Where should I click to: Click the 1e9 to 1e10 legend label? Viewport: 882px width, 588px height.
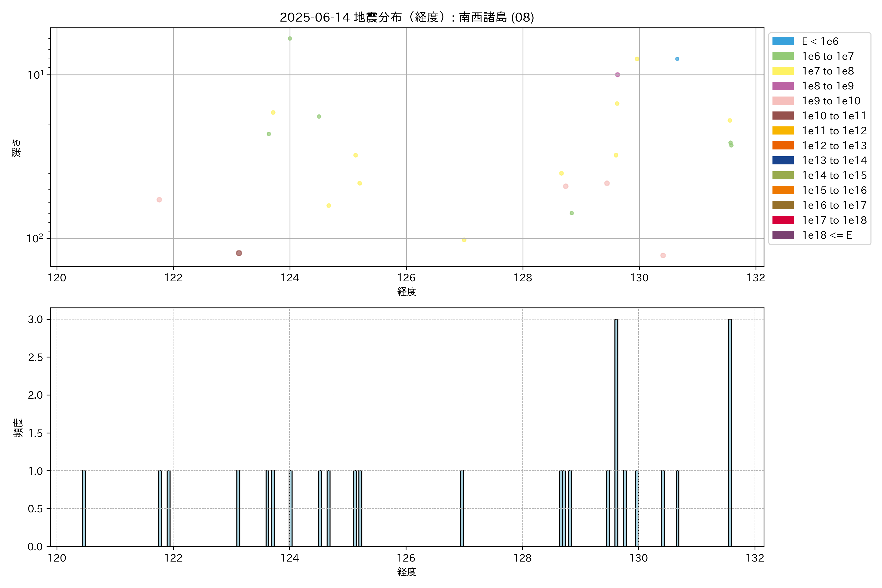coord(831,101)
